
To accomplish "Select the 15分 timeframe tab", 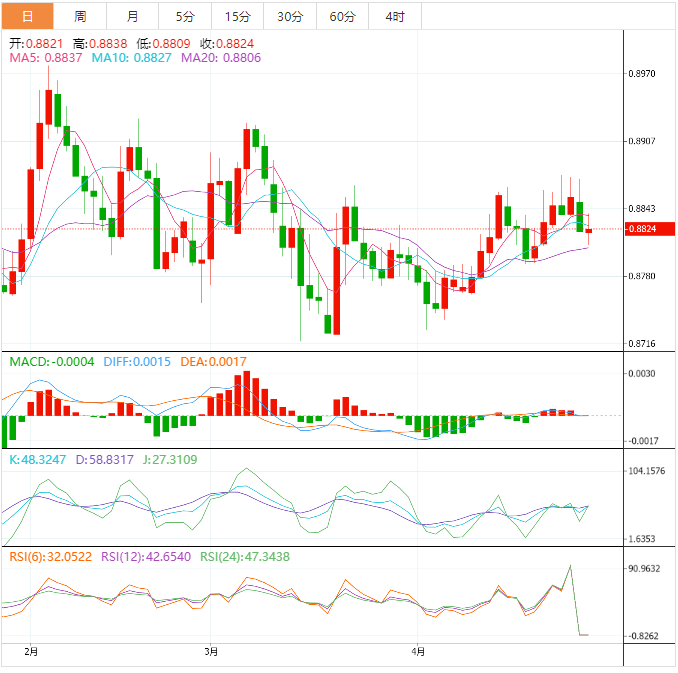I will click(237, 16).
